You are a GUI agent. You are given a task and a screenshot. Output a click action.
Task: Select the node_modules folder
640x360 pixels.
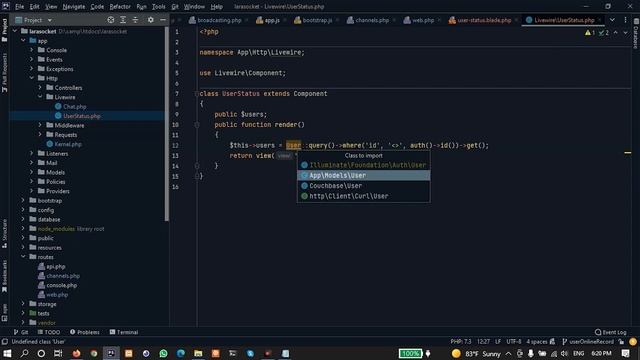coord(56,229)
